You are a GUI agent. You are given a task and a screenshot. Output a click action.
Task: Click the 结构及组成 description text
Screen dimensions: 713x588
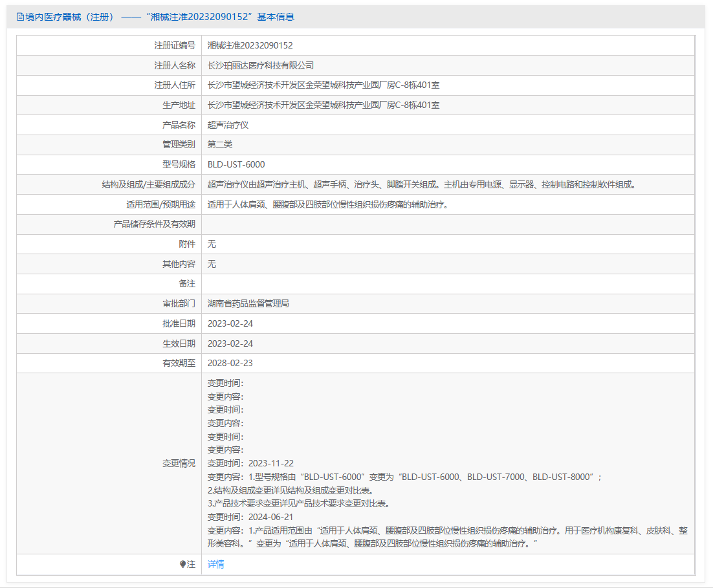coord(421,184)
